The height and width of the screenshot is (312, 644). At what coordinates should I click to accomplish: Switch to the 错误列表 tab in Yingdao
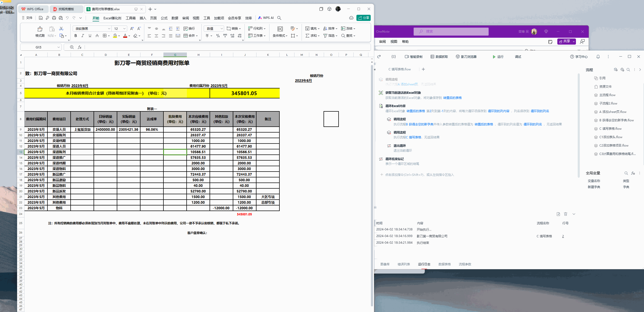coord(404,264)
